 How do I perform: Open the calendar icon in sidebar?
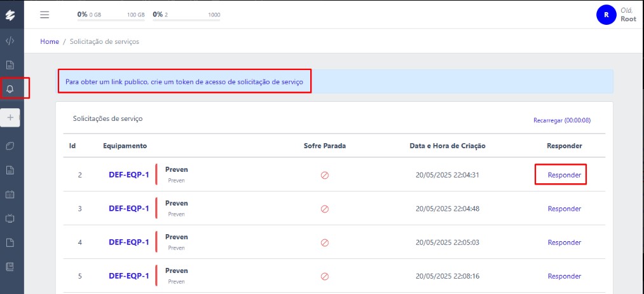(x=10, y=194)
